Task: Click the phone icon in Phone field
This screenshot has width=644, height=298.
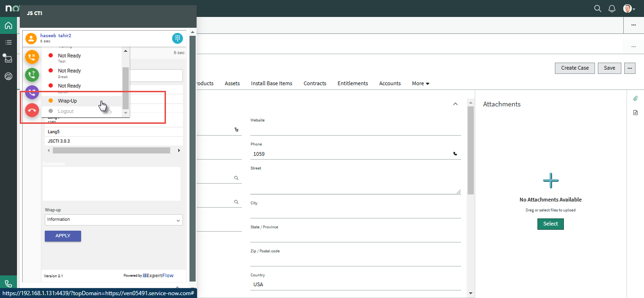Action: pyautogui.click(x=455, y=153)
